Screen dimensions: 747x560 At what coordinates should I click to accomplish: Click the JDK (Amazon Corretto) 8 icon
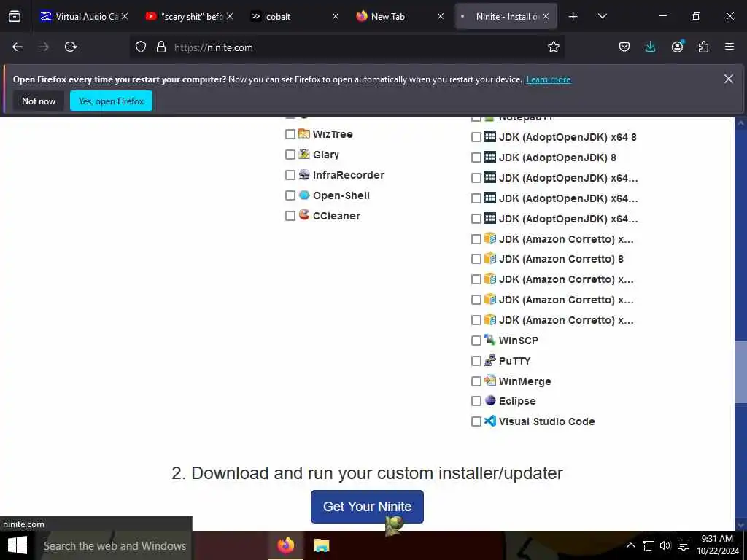489,258
